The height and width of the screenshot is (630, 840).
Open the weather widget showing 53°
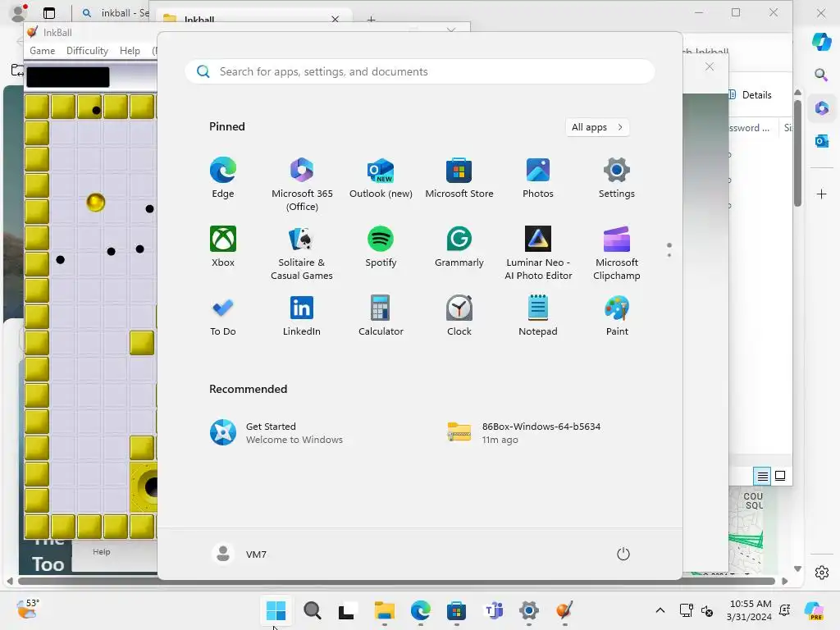click(27, 609)
